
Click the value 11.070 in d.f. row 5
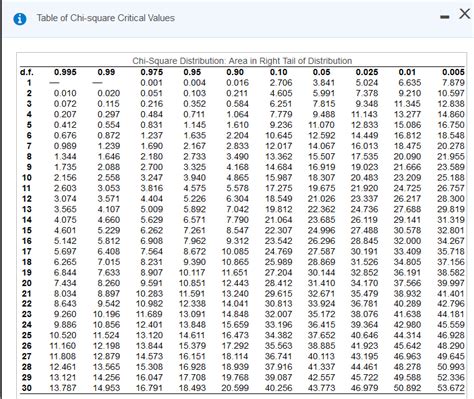pos(322,125)
